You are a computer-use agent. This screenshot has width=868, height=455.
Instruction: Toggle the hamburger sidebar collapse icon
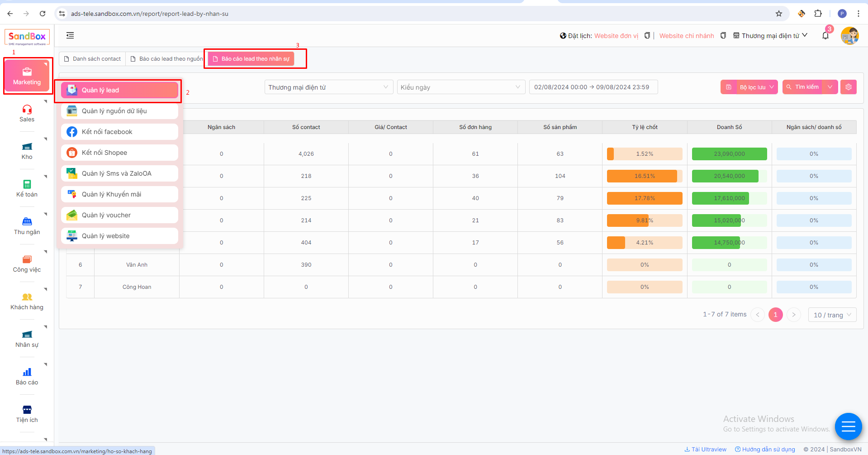(70, 35)
